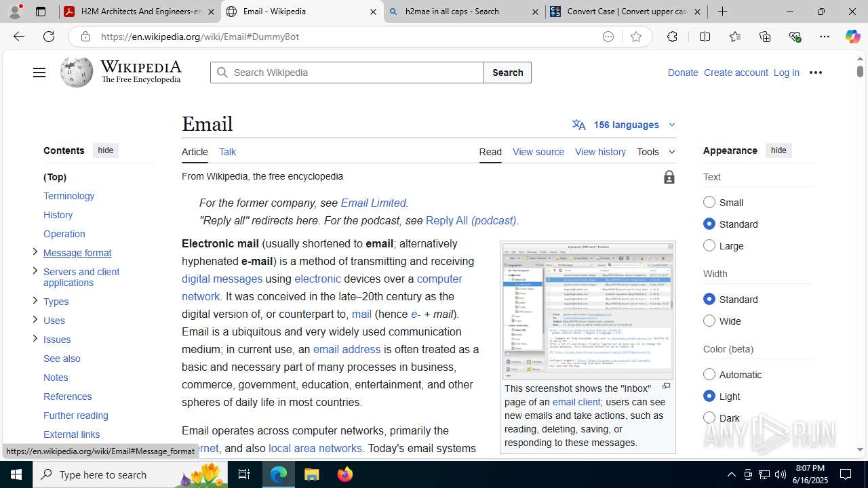Open the Favorites list icon

[734, 37]
